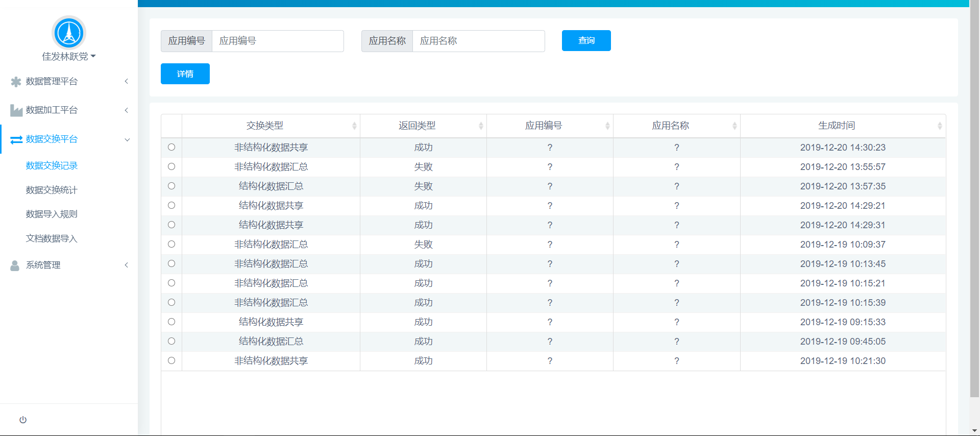The height and width of the screenshot is (436, 980).
Task: Click the vertical page scrollbar
Action: 974,204
